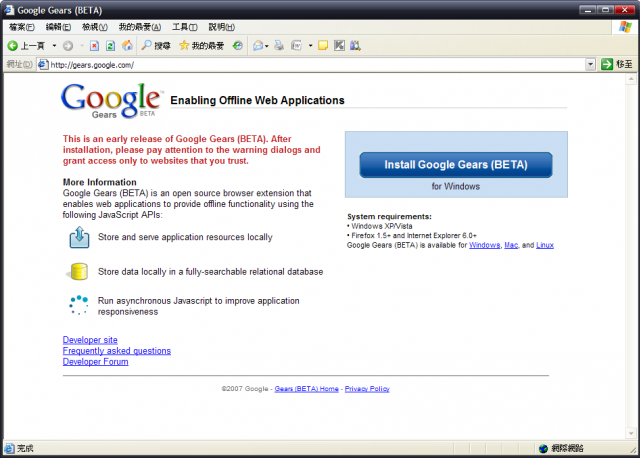640x458 pixels.
Task: Click the Privacy Policy footer link
Action: tap(367, 389)
